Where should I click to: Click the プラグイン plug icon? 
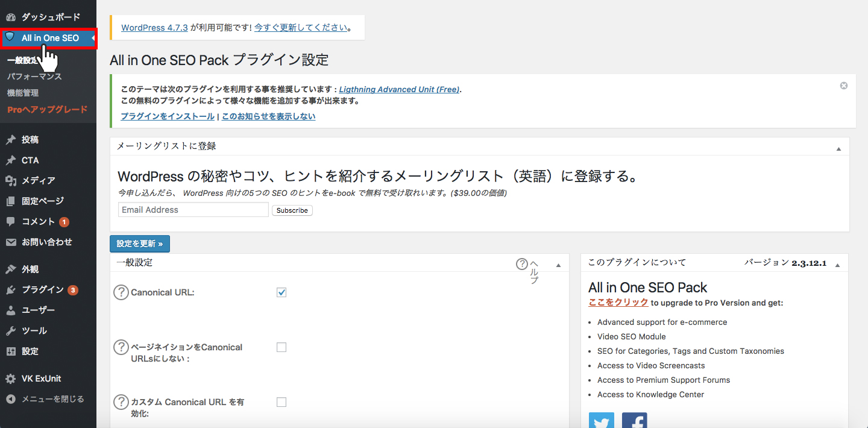tap(11, 290)
